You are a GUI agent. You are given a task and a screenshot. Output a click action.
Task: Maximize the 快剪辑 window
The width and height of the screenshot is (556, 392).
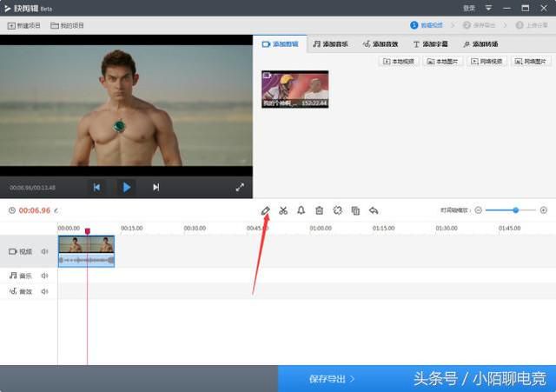526,8
